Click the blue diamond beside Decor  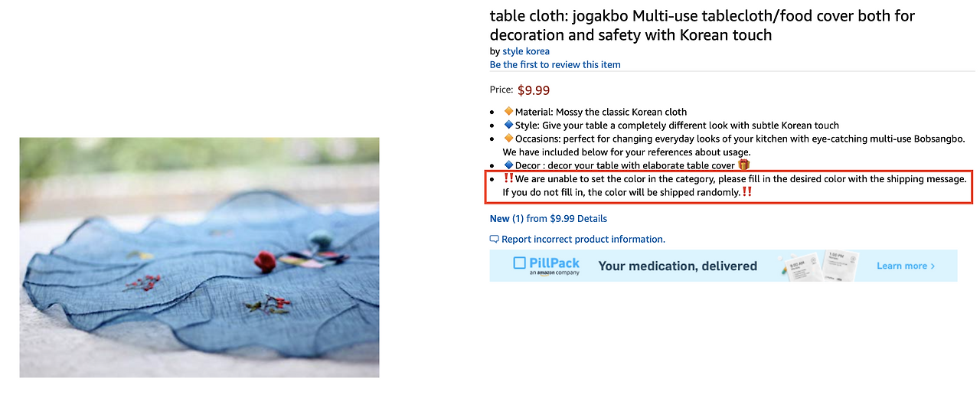click(508, 165)
